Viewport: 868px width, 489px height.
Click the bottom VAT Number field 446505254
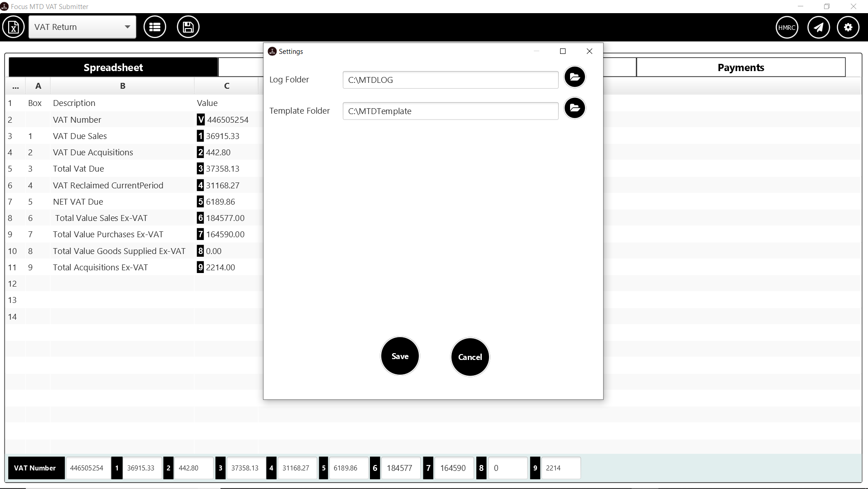88,468
